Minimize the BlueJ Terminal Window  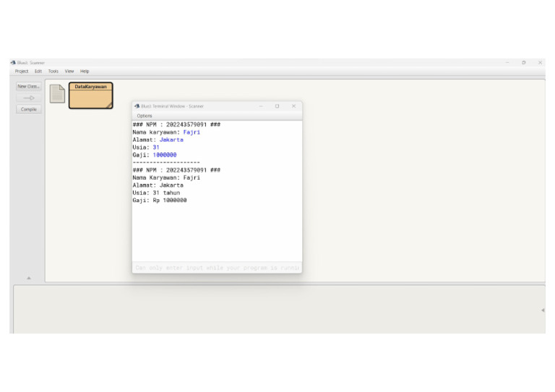point(260,106)
